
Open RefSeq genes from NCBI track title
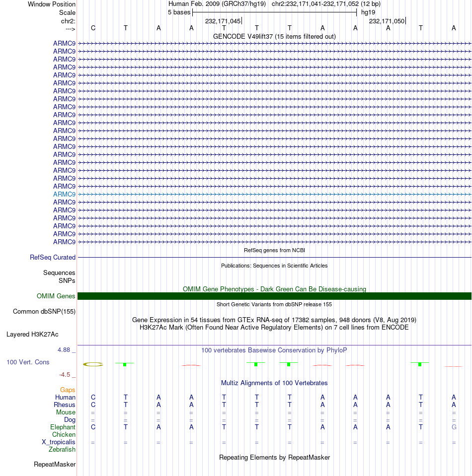click(x=274, y=251)
